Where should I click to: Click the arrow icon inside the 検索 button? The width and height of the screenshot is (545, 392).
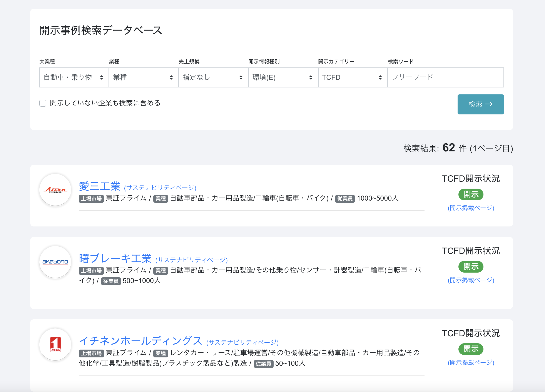(490, 104)
